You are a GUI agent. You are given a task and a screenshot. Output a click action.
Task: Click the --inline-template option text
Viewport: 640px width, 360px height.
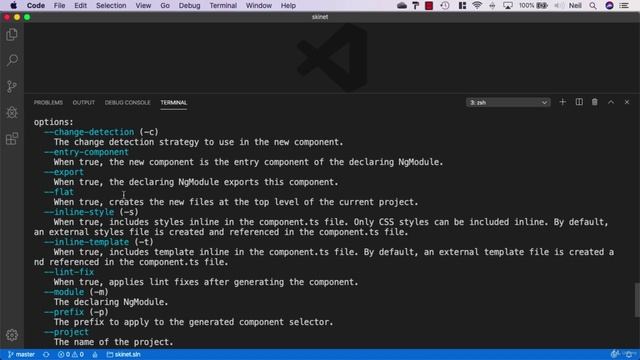click(x=86, y=242)
